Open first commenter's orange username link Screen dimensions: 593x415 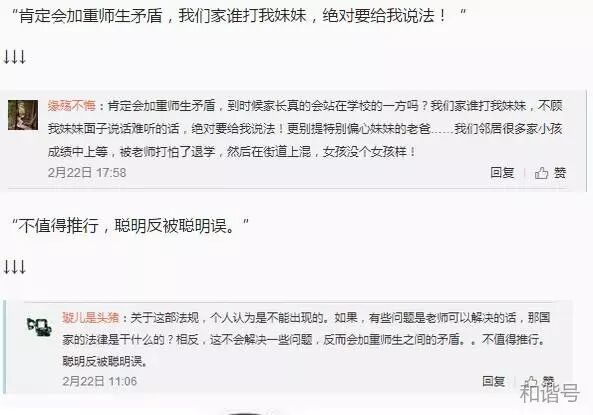71,105
